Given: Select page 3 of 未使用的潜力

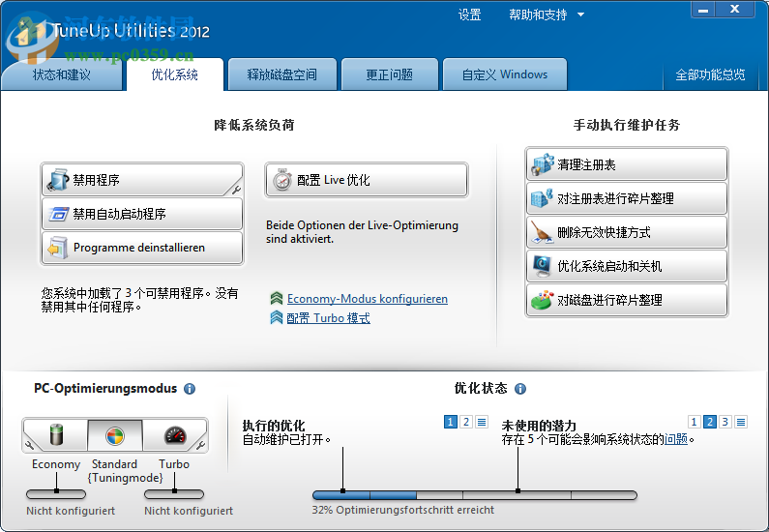Looking at the screenshot, I should [x=725, y=422].
